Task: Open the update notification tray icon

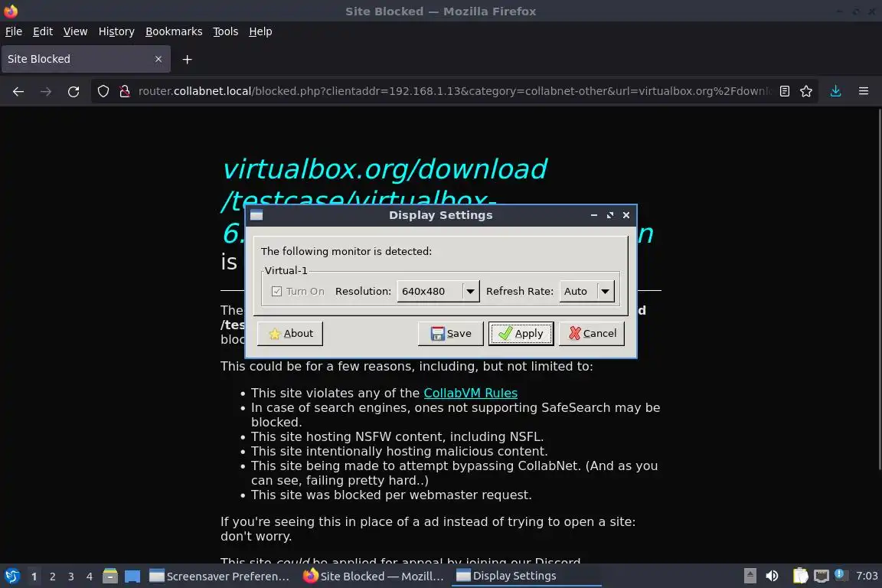Action: coord(839,574)
